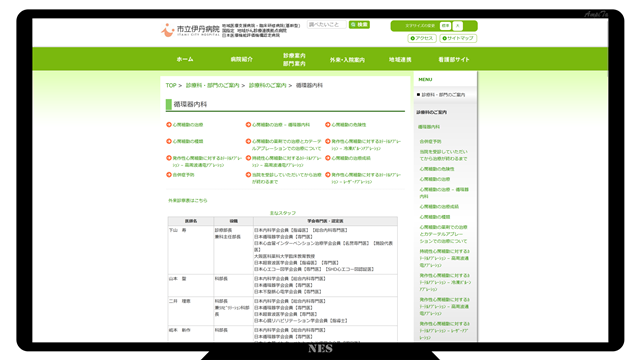Click orange plus icon beside 心房細動の治療成績
Screen dimensions: 640x360
[327, 158]
